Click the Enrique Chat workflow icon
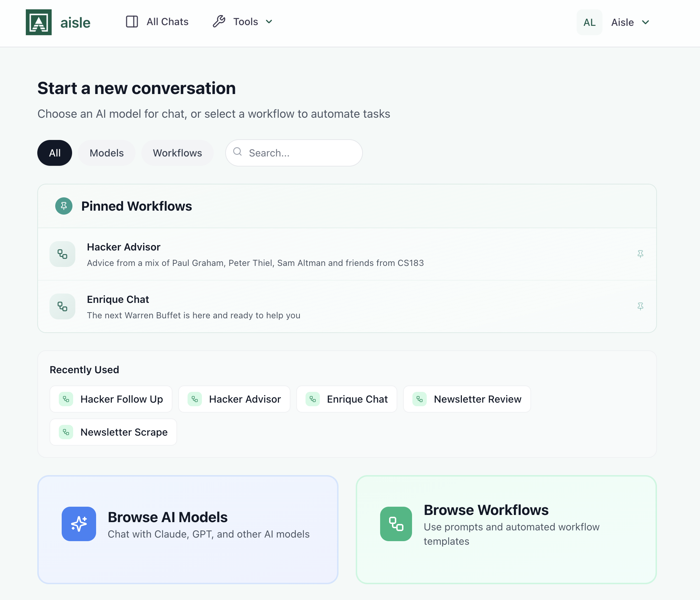The height and width of the screenshot is (600, 700). [62, 306]
